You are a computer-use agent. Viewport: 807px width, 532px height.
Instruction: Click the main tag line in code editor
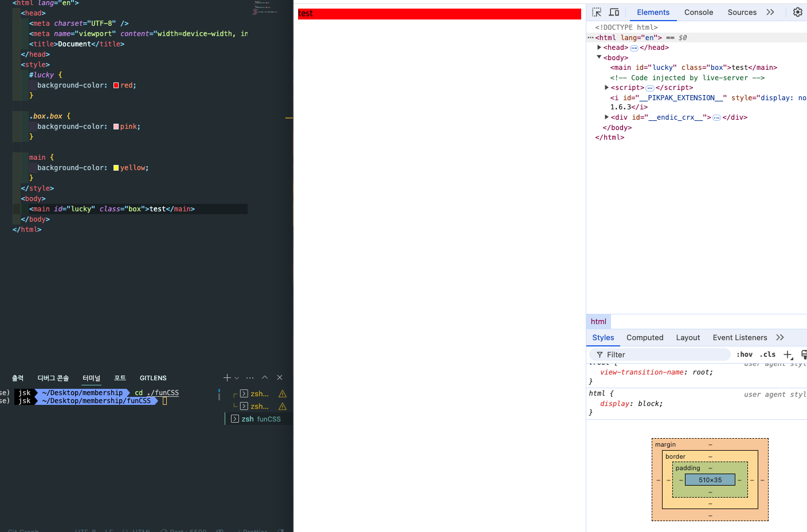112,209
